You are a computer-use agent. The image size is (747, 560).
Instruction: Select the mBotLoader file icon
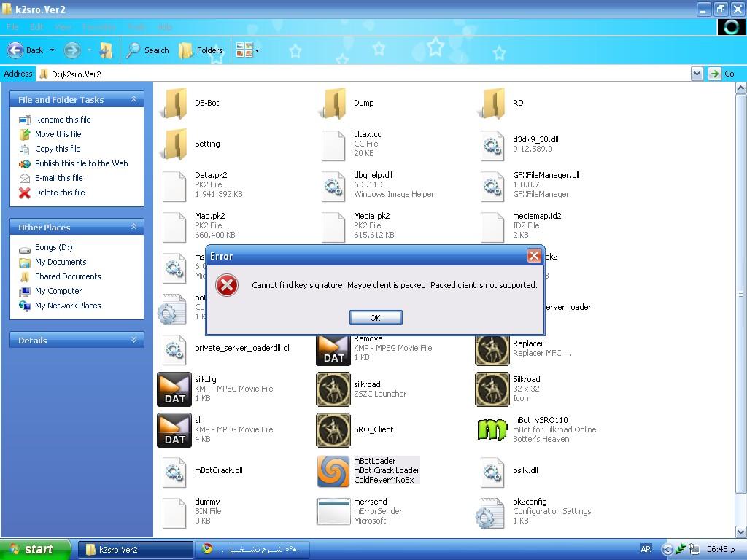[333, 471]
